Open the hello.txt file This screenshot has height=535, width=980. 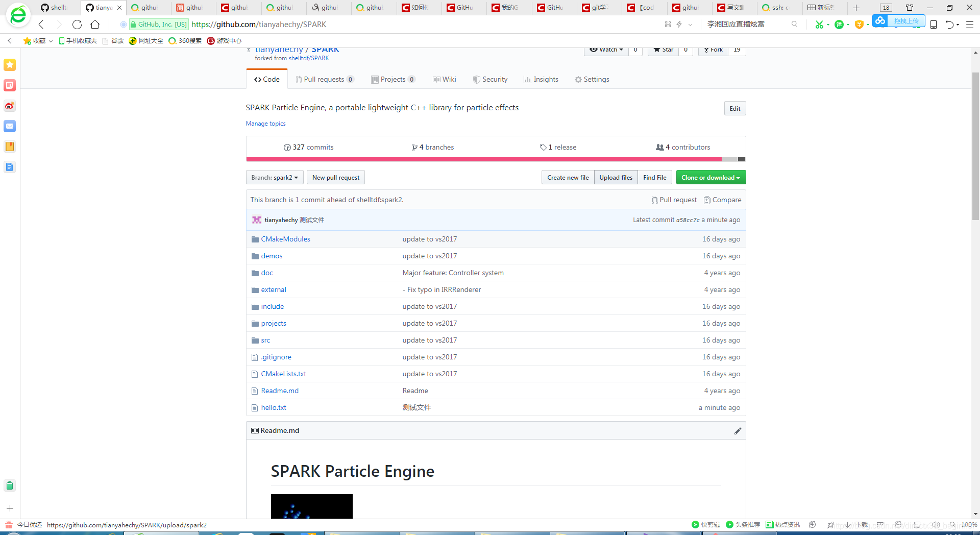(274, 407)
